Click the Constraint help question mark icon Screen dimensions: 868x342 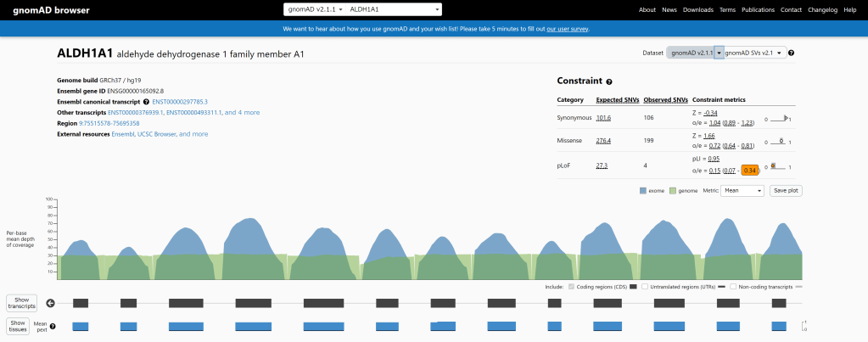point(609,81)
